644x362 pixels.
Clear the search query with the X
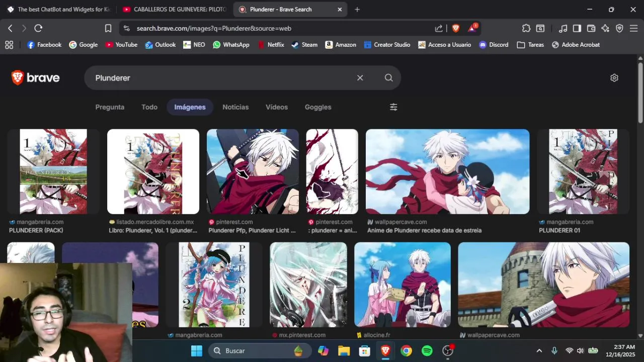(x=360, y=78)
